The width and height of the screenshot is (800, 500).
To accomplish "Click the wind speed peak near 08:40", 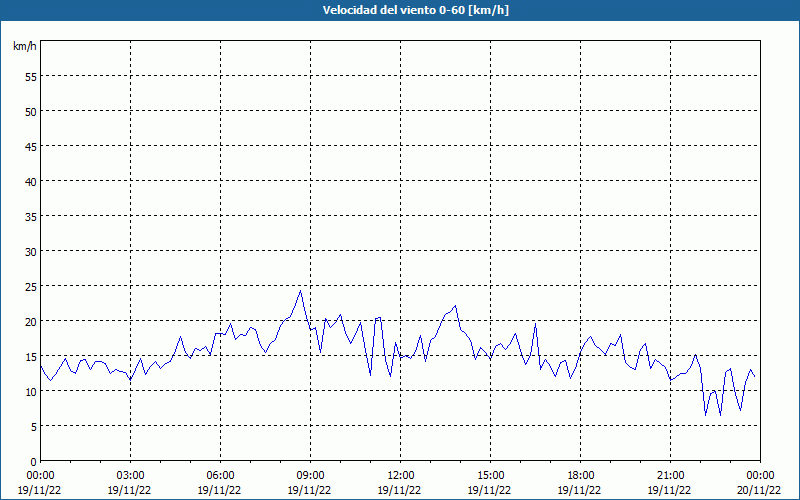I will 301,291.
